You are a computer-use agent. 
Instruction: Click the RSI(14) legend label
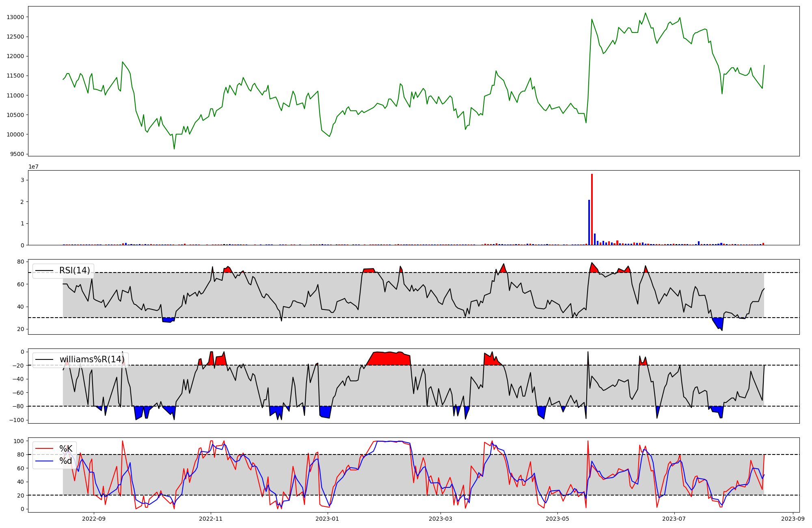[x=74, y=270]
